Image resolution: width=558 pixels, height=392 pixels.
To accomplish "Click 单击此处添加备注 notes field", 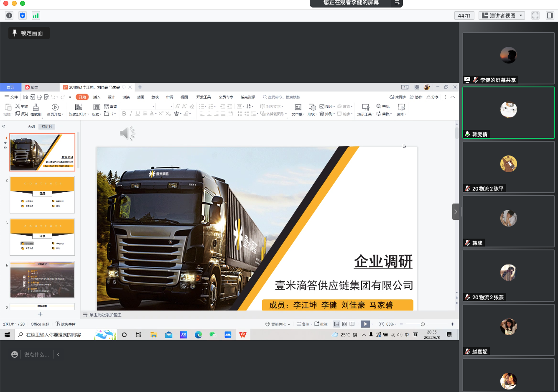I will coord(105,315).
